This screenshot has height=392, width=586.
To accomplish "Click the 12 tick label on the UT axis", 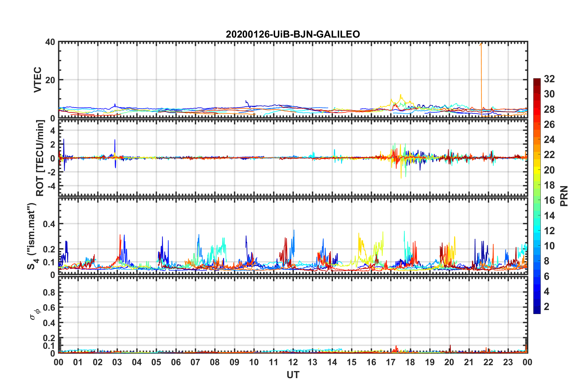I will coord(293,362).
